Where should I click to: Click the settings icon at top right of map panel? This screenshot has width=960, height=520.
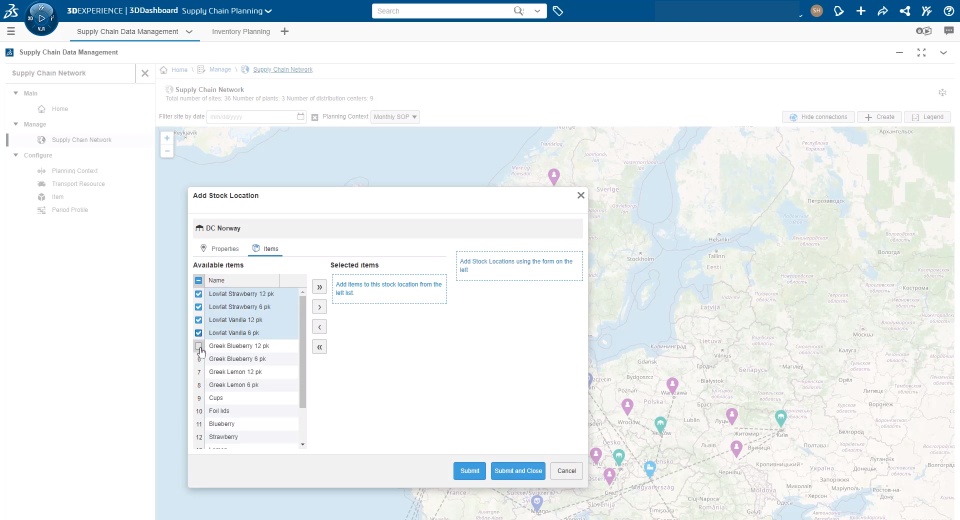point(942,92)
